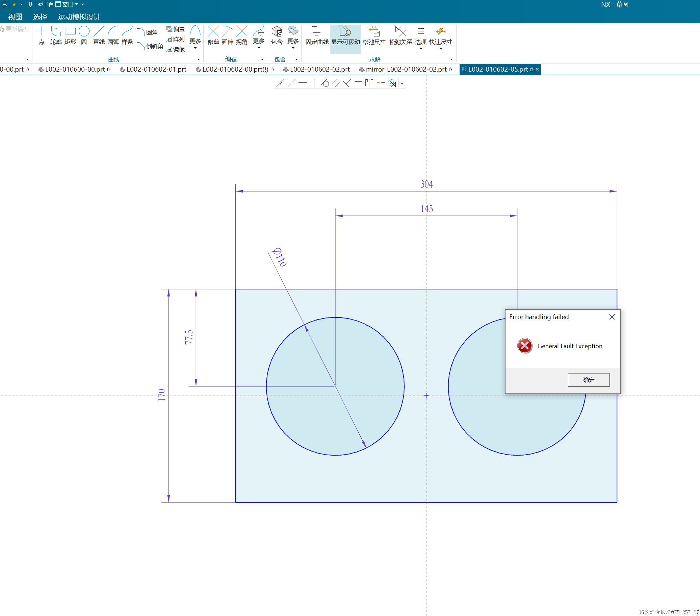Select the tangent constraint icon

click(x=325, y=83)
